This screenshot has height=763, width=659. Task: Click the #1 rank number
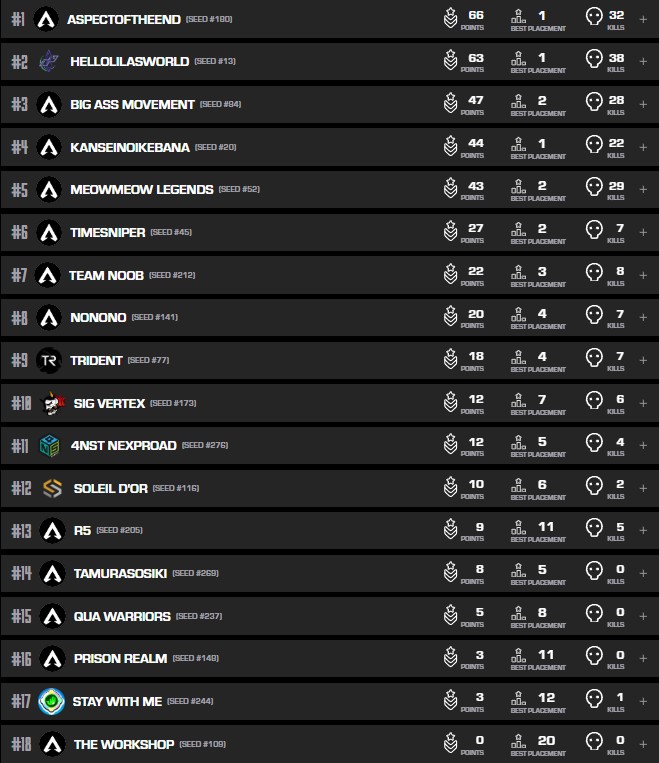click(x=16, y=19)
